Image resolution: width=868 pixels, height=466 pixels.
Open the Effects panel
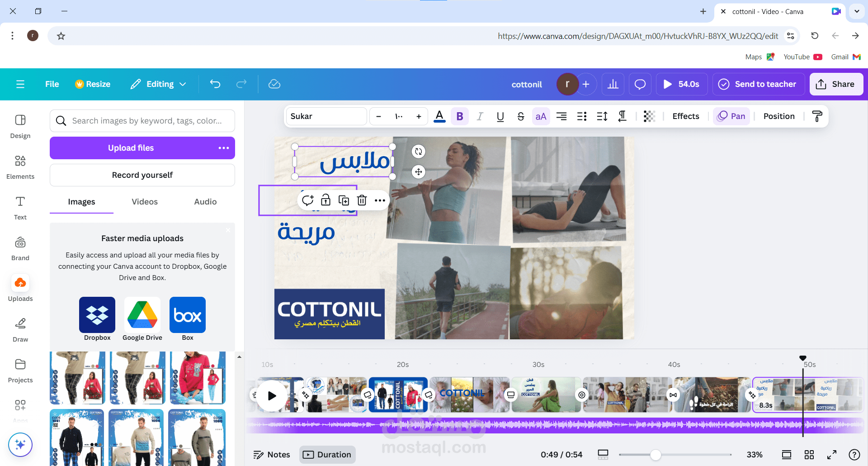(686, 116)
